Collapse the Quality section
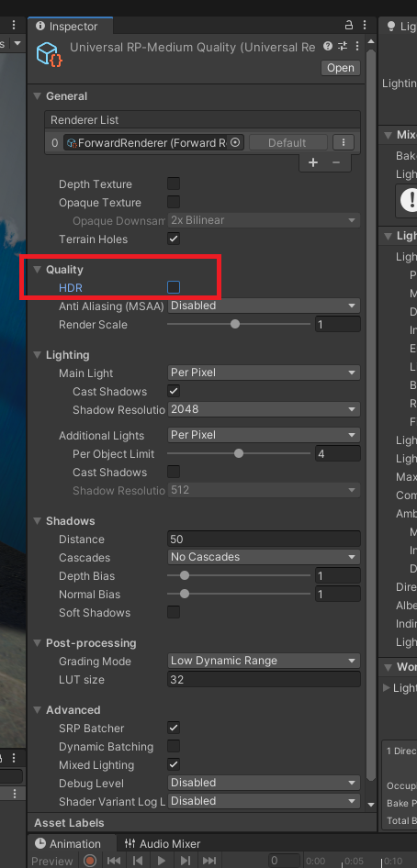Screen dimensions: 417x868 (38, 270)
